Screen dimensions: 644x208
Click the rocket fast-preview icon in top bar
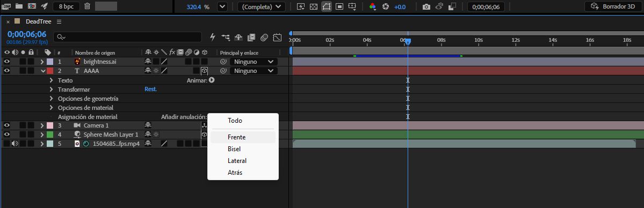click(x=45, y=6)
